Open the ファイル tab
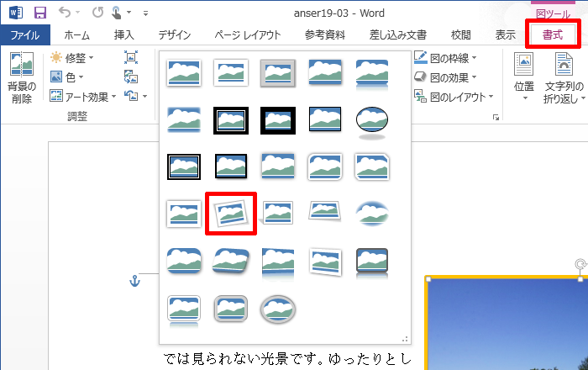Screen dimensions: 588x370 [25, 35]
